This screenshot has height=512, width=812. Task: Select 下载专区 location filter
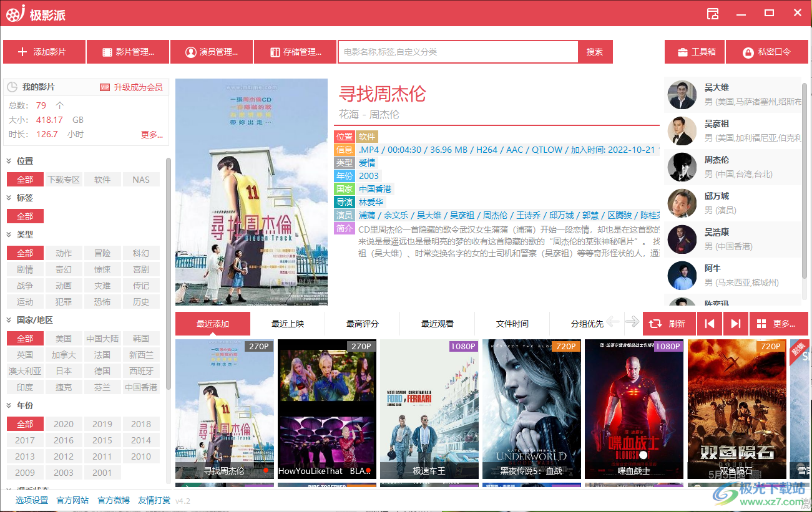(64, 180)
